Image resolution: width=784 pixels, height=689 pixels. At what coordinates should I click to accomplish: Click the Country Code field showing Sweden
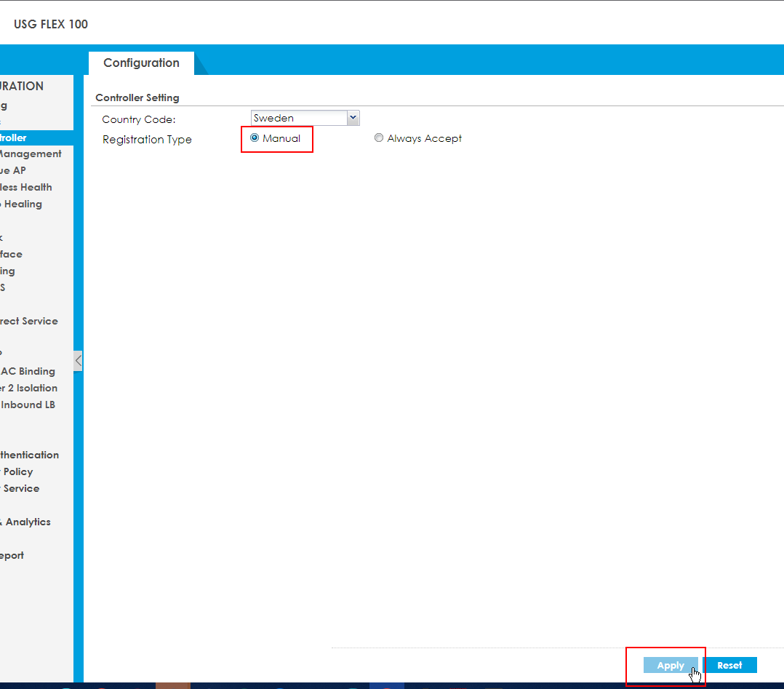298,118
